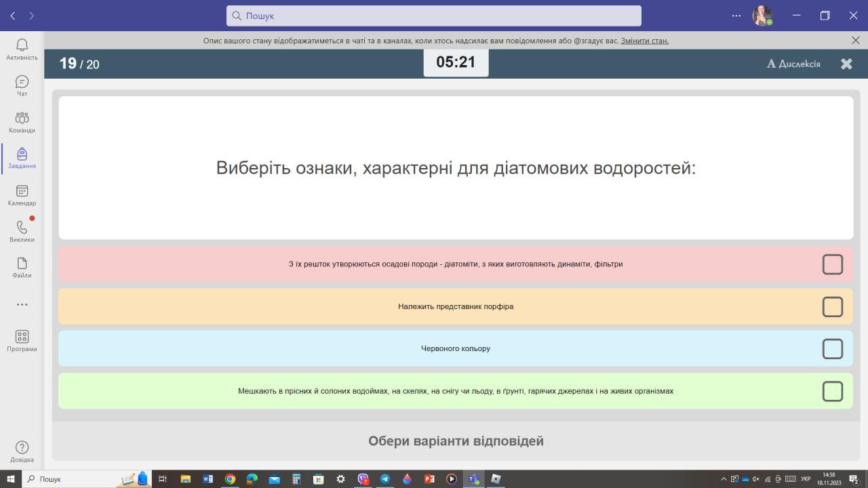Click the 05:21 countdown timer
This screenshot has width=868, height=488.
pyautogui.click(x=456, y=62)
